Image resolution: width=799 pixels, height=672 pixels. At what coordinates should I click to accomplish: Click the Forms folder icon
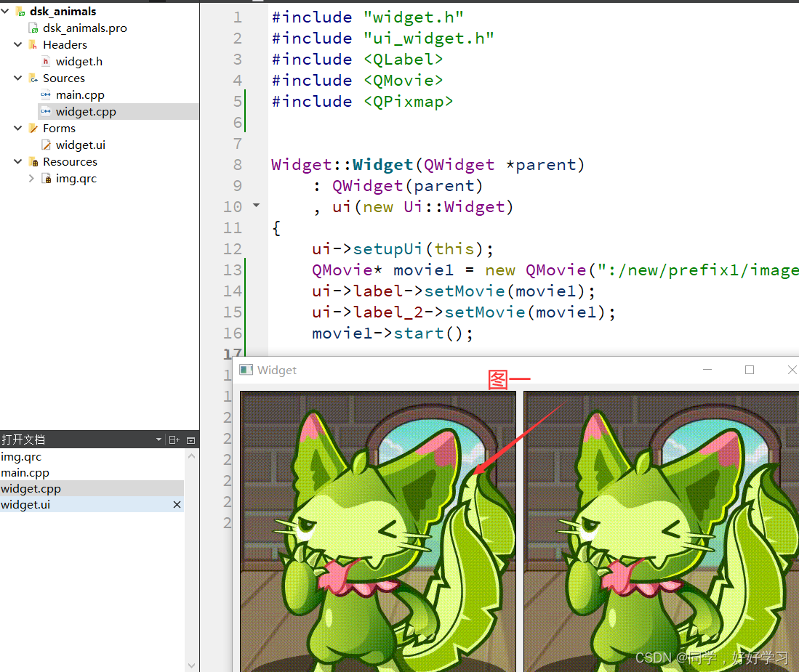[33, 129]
